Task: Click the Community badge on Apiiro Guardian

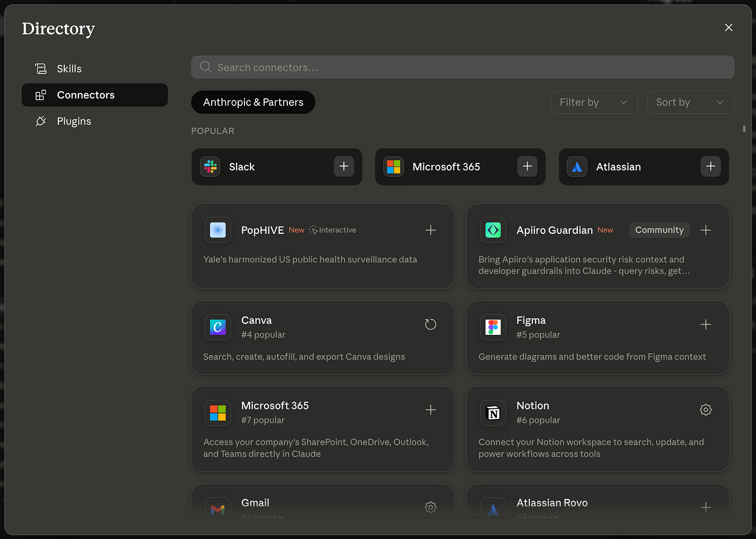Action: coord(659,230)
